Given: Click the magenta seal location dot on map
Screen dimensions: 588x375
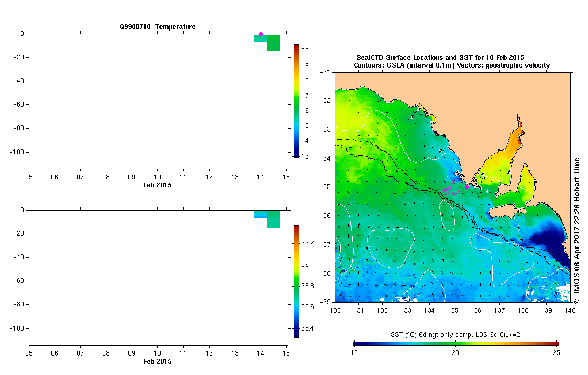Looking at the screenshot, I should [467, 187].
